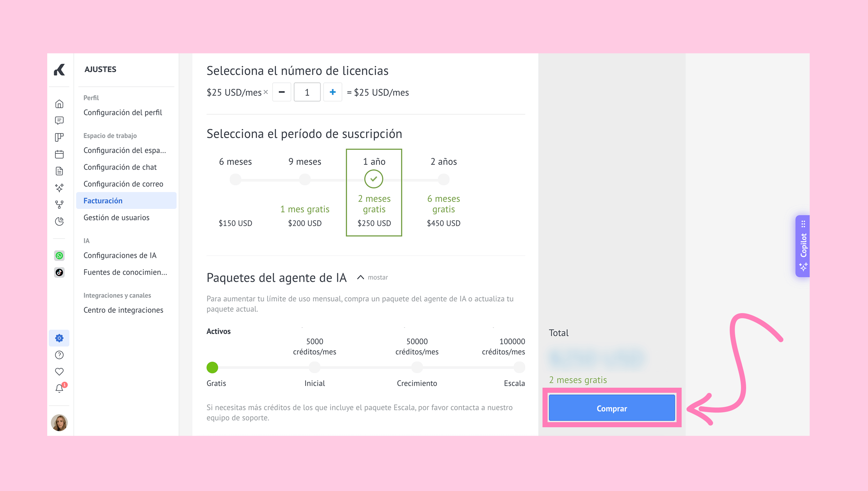This screenshot has width=868, height=491.
Task: Choose the 9 meses period option
Action: point(305,180)
